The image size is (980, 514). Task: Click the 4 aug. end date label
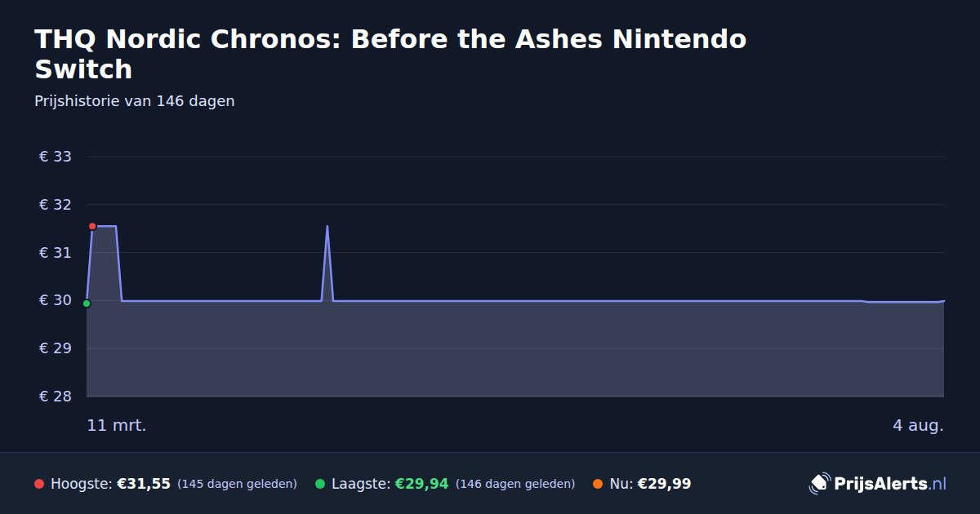918,426
